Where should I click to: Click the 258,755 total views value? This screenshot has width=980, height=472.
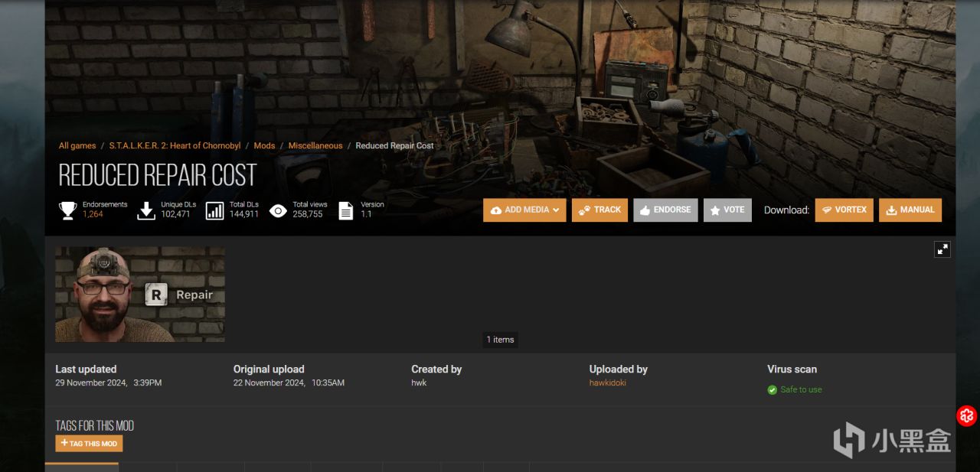(x=308, y=214)
